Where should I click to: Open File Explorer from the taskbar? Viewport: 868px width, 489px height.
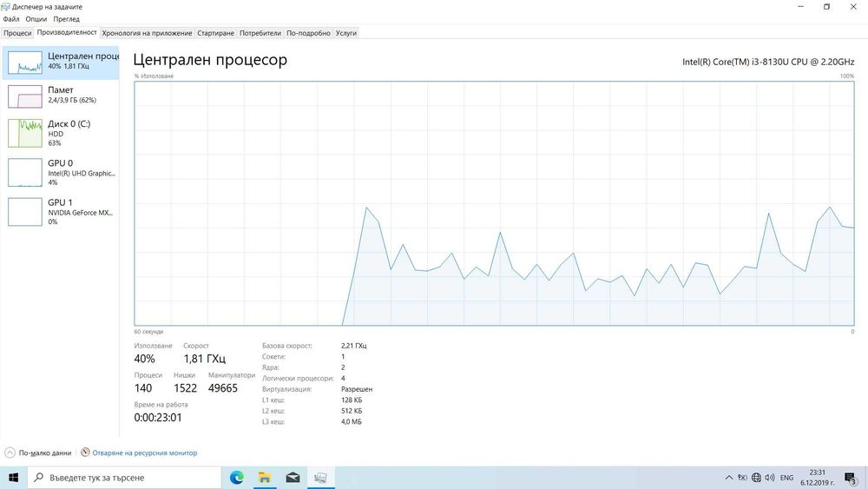pyautogui.click(x=265, y=478)
